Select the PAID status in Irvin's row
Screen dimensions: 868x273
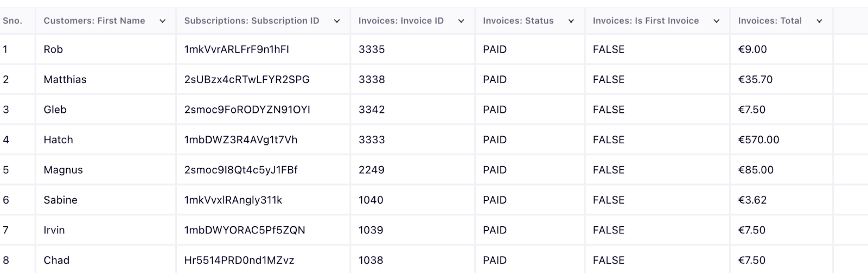[x=495, y=230]
